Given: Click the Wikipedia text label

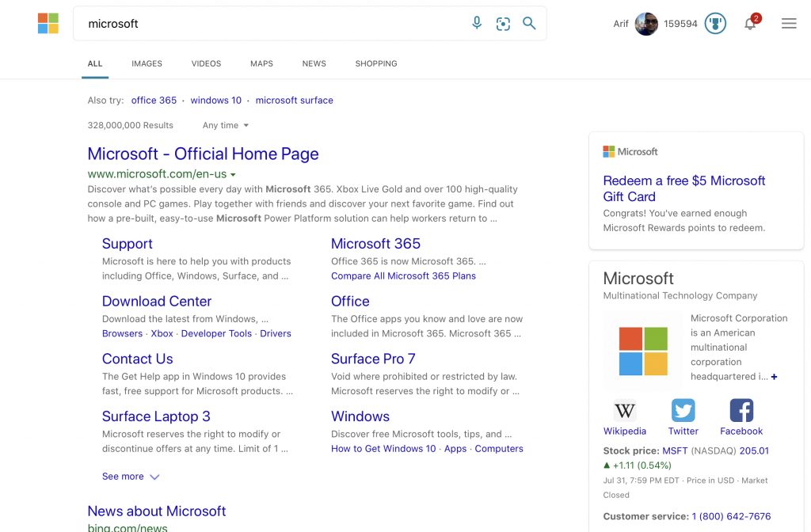Looking at the screenshot, I should (x=625, y=431).
